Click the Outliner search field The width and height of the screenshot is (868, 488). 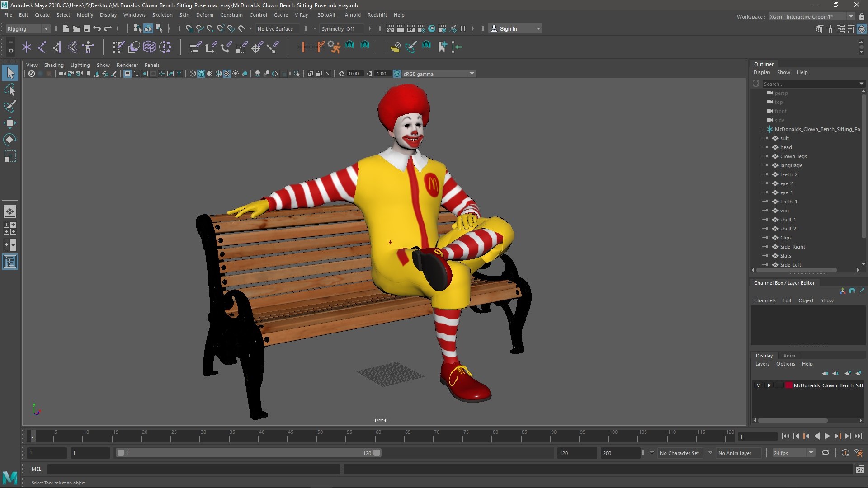tap(811, 84)
